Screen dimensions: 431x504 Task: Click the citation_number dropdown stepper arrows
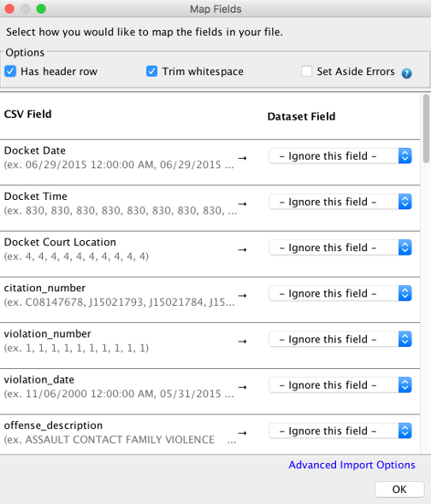(405, 294)
